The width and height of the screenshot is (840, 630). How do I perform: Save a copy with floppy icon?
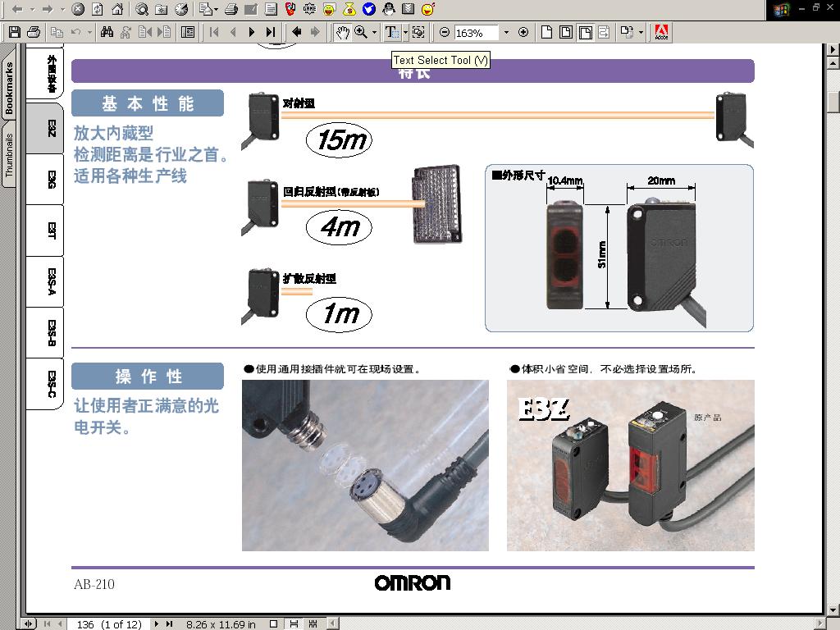15,32
